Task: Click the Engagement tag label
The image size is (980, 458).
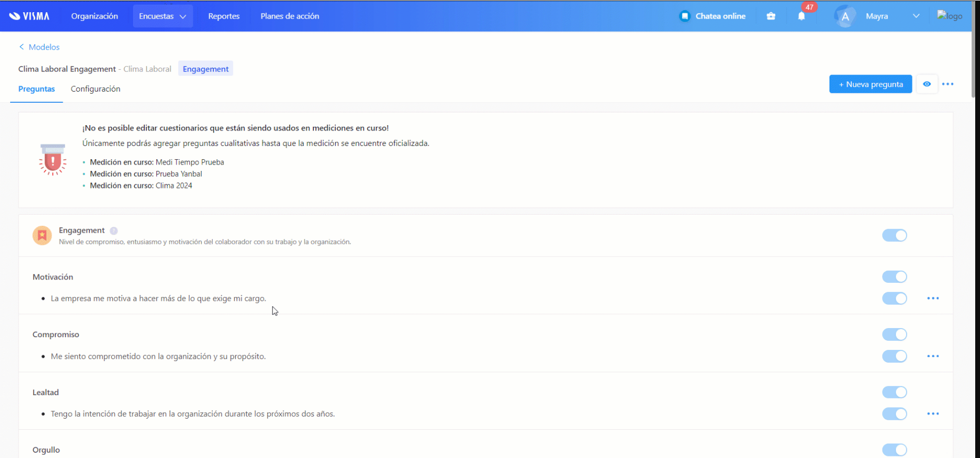Action: pos(205,69)
